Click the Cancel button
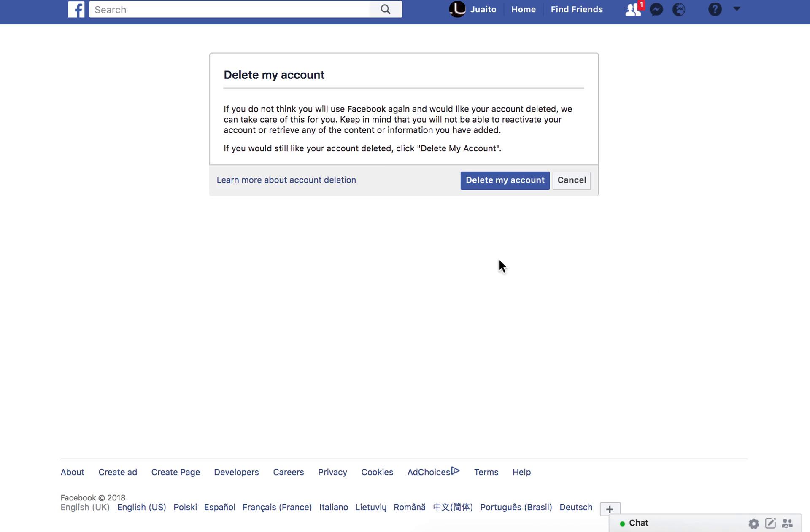 572,180
